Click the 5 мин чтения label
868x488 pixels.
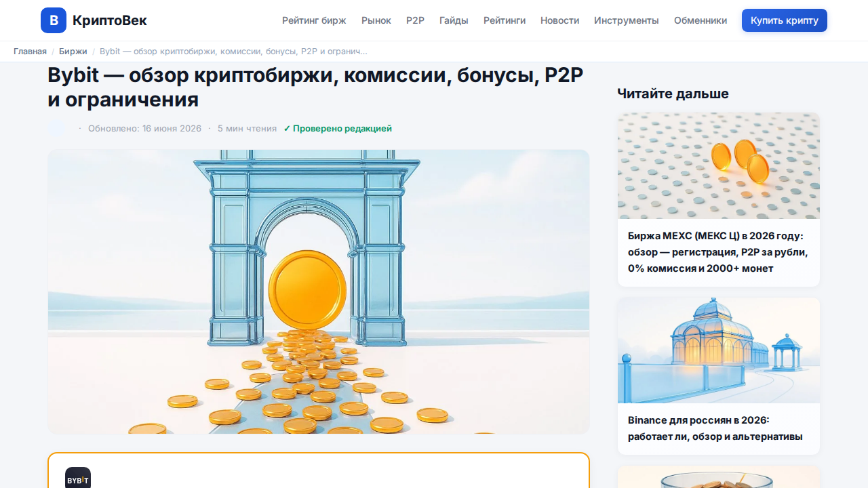pyautogui.click(x=247, y=128)
